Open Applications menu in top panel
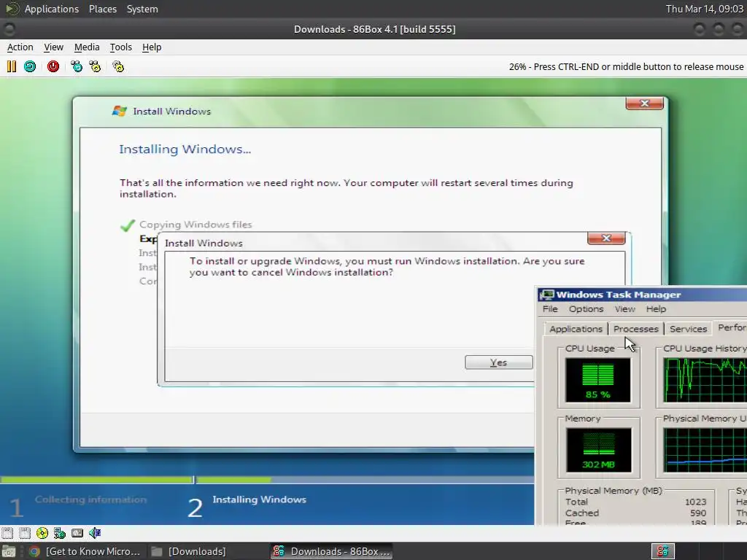Image resolution: width=747 pixels, height=560 pixels. (x=52, y=9)
